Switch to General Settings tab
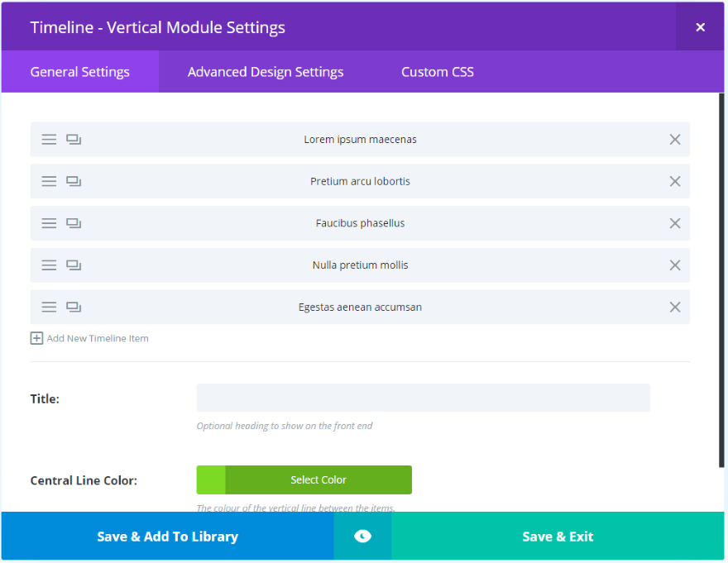The height and width of the screenshot is (563, 728). [x=80, y=71]
